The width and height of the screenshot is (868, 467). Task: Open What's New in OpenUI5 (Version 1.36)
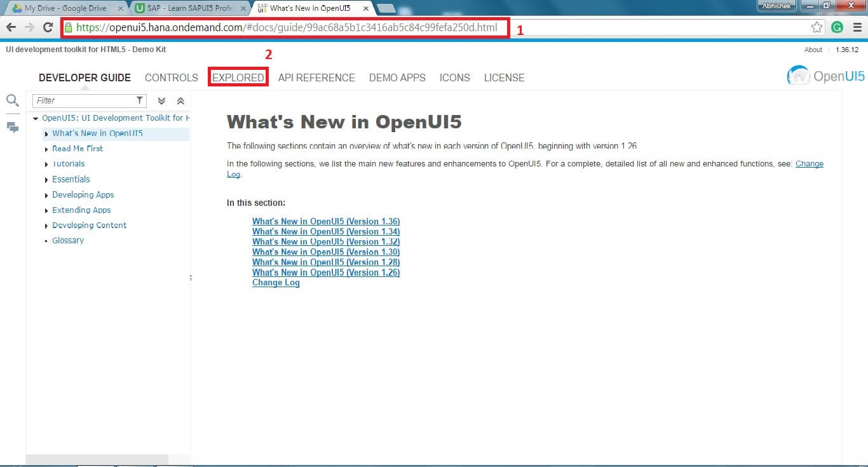pyautogui.click(x=326, y=222)
